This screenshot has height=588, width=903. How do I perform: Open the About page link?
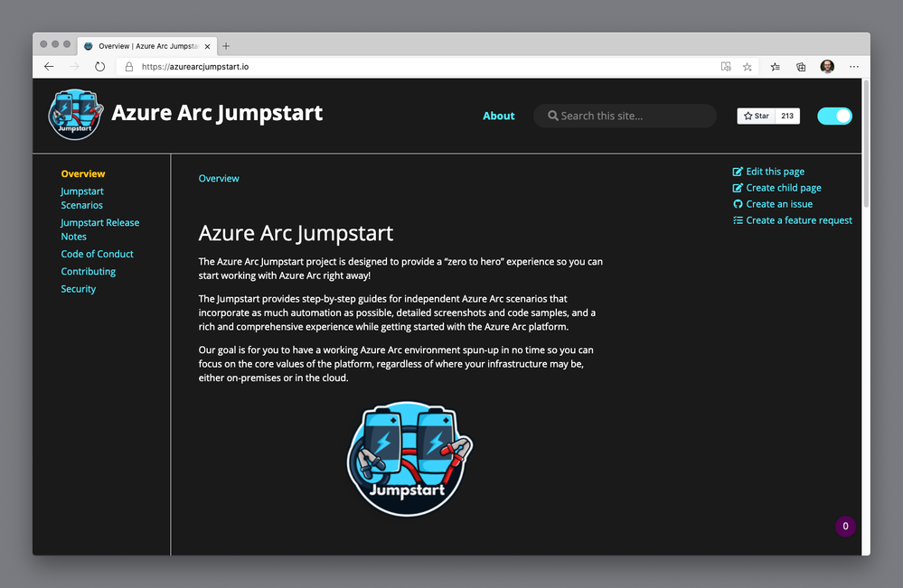point(499,116)
